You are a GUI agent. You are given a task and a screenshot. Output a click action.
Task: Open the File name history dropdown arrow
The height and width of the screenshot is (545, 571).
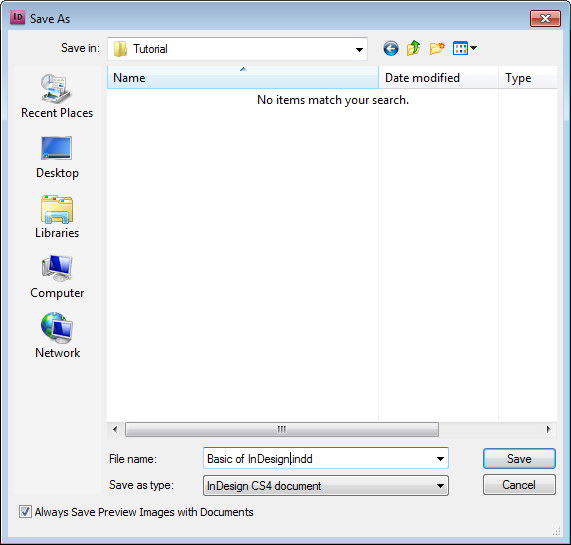[x=440, y=459]
